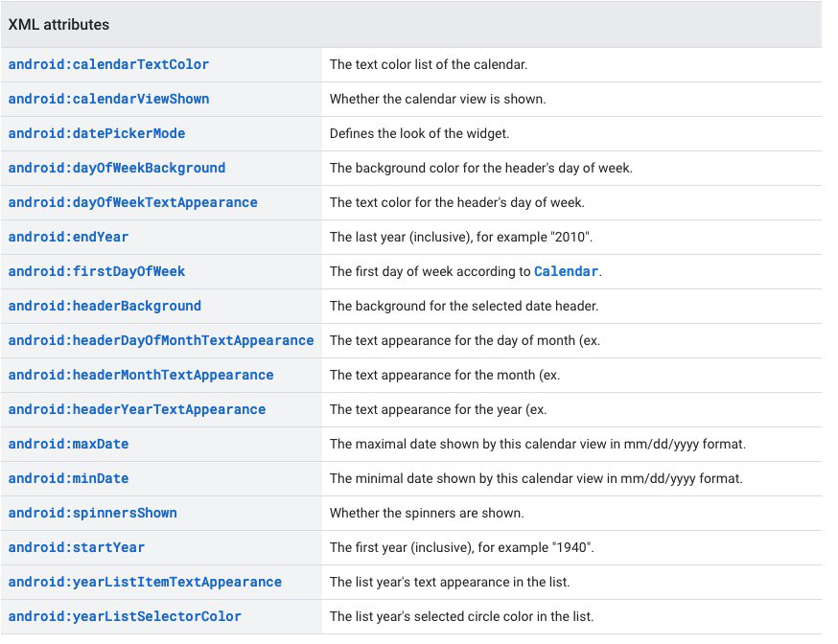This screenshot has height=644, width=838.
Task: Open the android:headerYearTextAppearance link
Action: click(x=137, y=409)
